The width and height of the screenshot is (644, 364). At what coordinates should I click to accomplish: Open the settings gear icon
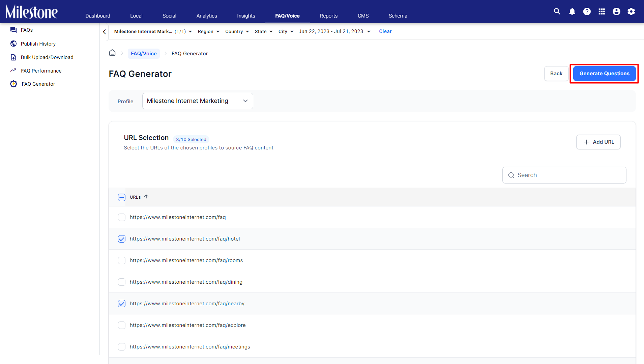click(x=631, y=11)
